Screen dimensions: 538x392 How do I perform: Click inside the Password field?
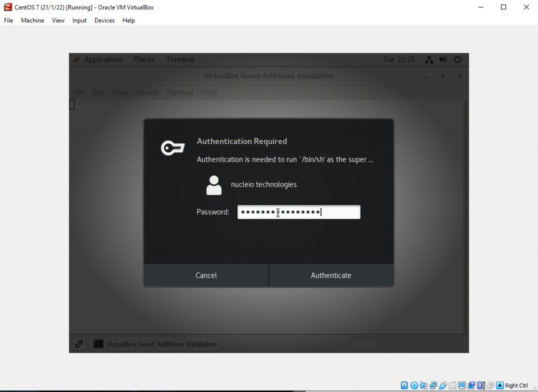click(x=299, y=212)
